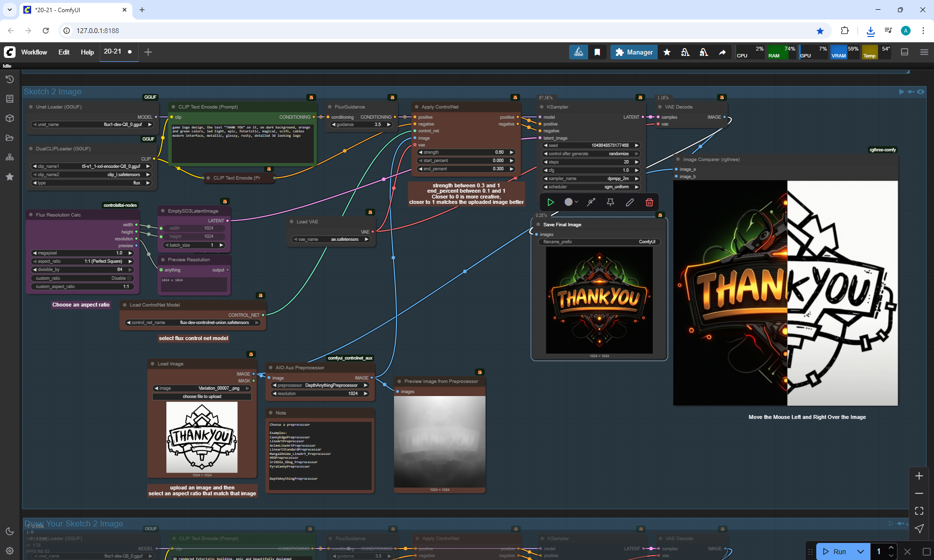The image size is (934, 560).
Task: Toggle the bottom panel icon in top bar
Action: pyautogui.click(x=904, y=52)
